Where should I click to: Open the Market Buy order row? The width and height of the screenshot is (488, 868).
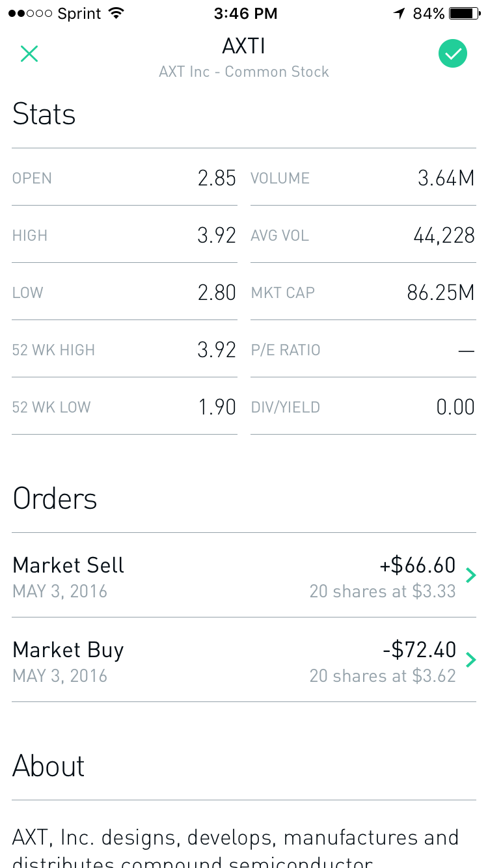coord(234,661)
